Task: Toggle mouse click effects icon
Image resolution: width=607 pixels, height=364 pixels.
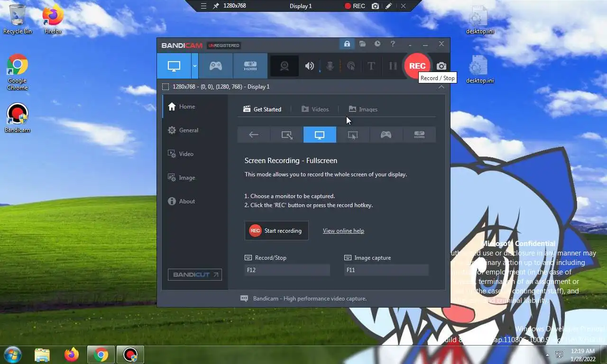Action: coord(351,66)
